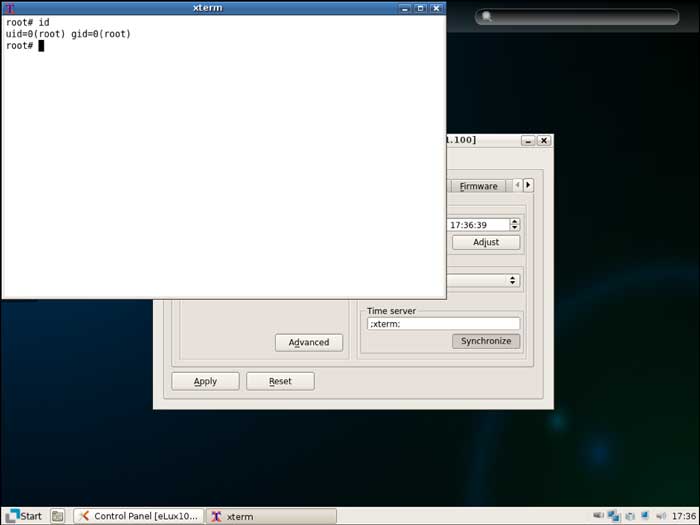Click the Time server input field
The height and width of the screenshot is (525, 700).
click(443, 324)
